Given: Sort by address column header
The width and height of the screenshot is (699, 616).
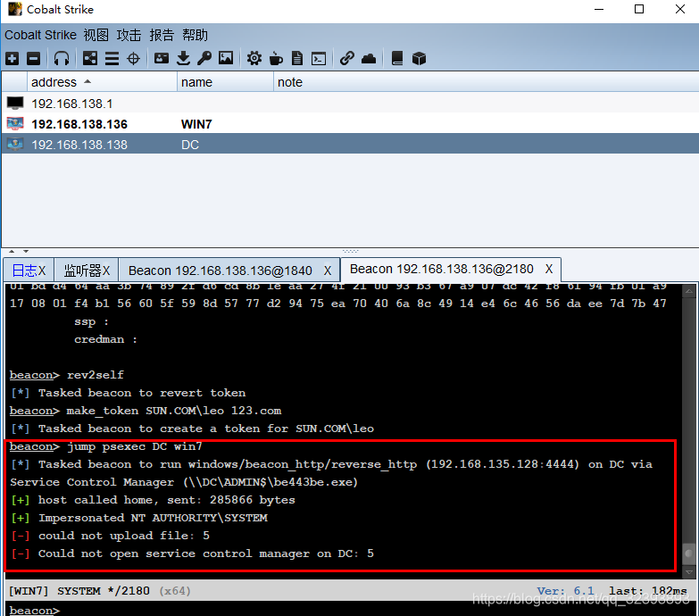Looking at the screenshot, I should [x=102, y=82].
